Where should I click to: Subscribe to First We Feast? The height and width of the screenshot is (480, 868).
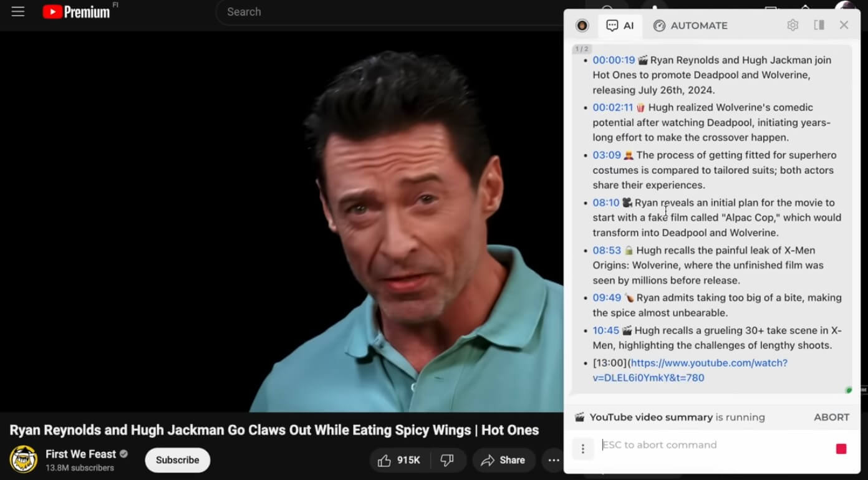coord(178,460)
